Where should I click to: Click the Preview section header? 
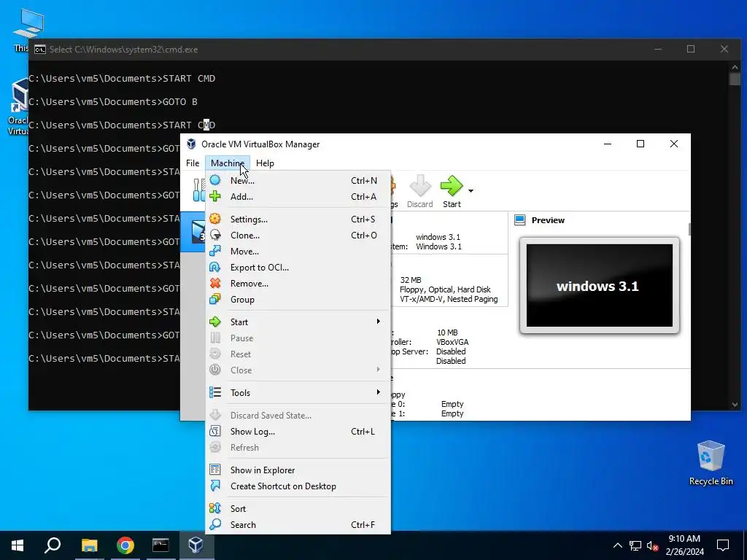(x=548, y=220)
